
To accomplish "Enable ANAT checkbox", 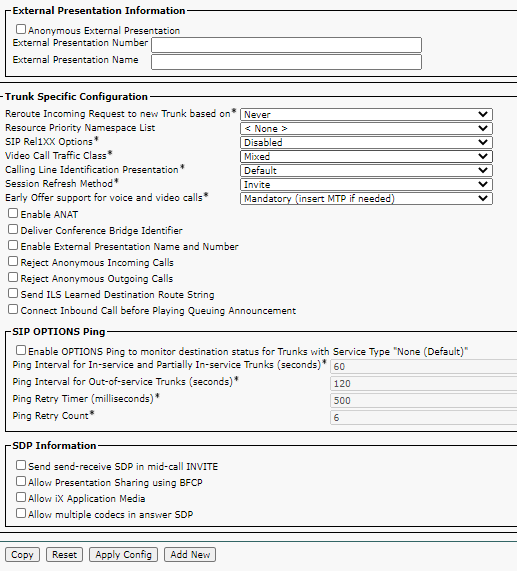I will [13, 213].
